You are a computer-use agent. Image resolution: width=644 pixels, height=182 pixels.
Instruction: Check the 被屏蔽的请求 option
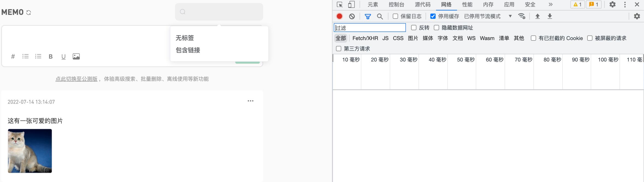point(590,38)
